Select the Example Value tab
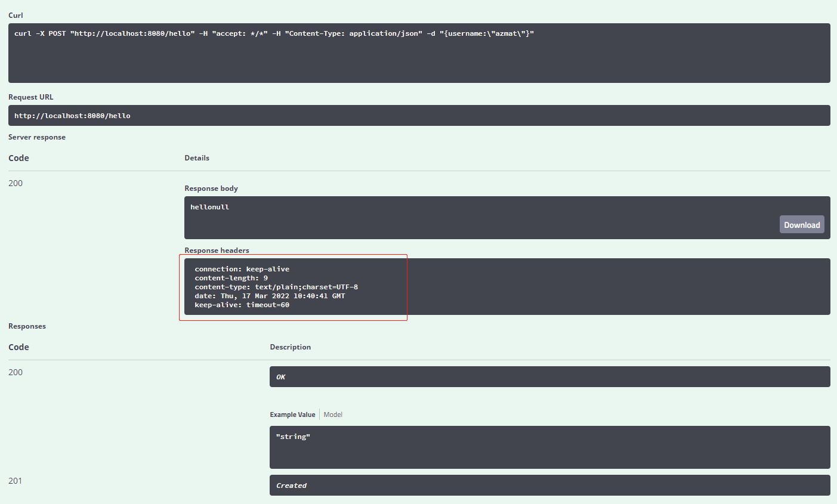Screen dimensions: 837x504 (292, 415)
